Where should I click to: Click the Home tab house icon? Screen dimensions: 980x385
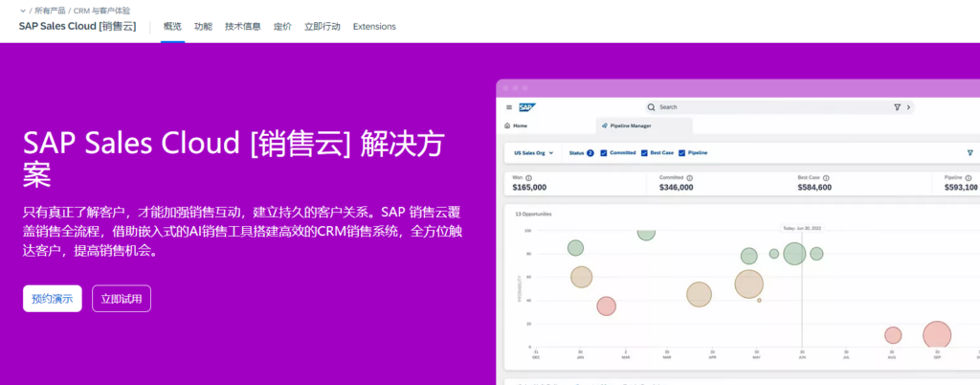click(507, 125)
